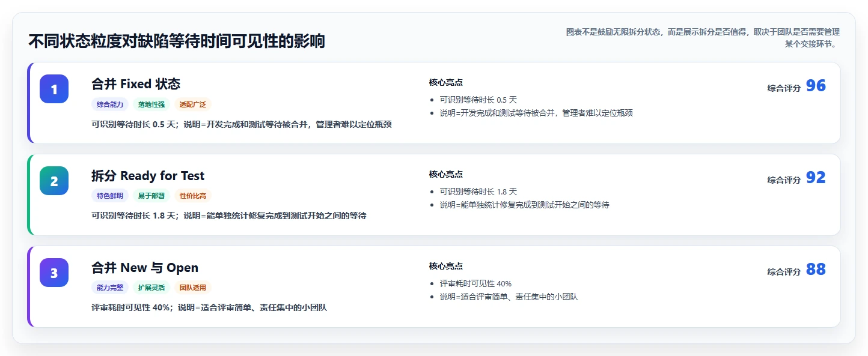The width and height of the screenshot is (868, 356).
Task: Select the 特色鲜明 tag
Action: pos(110,196)
